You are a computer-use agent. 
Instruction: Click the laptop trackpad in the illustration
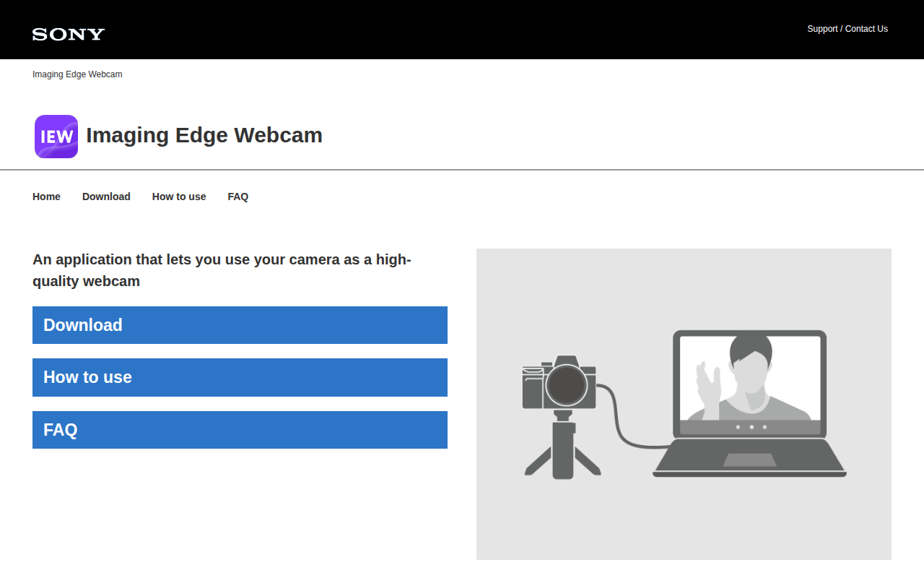(x=749, y=460)
